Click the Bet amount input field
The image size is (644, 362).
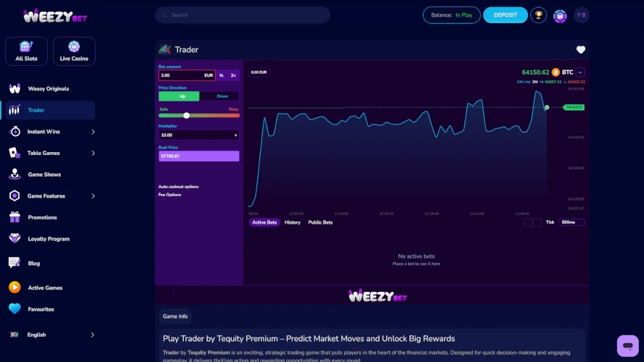[x=187, y=75]
